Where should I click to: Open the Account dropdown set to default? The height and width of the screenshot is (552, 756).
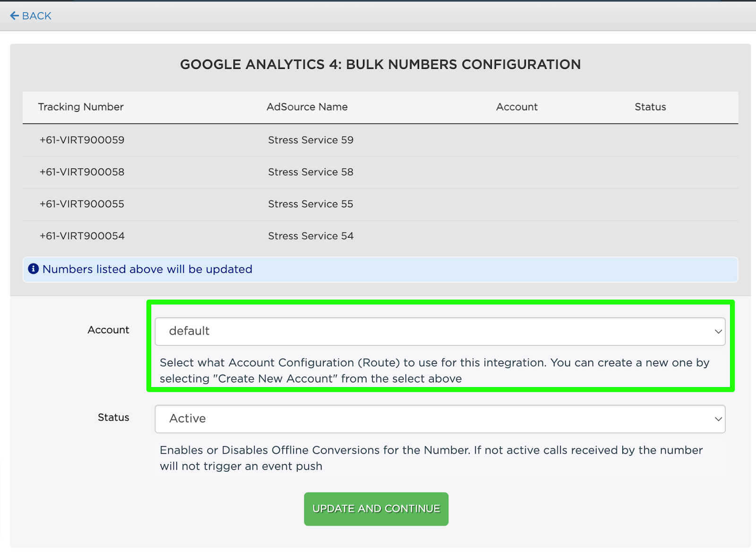click(x=440, y=331)
